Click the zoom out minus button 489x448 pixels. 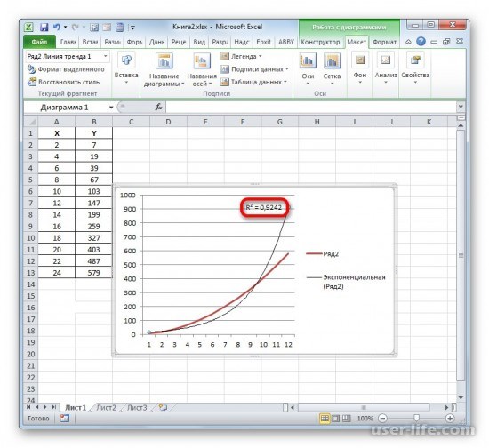pyautogui.click(x=382, y=418)
